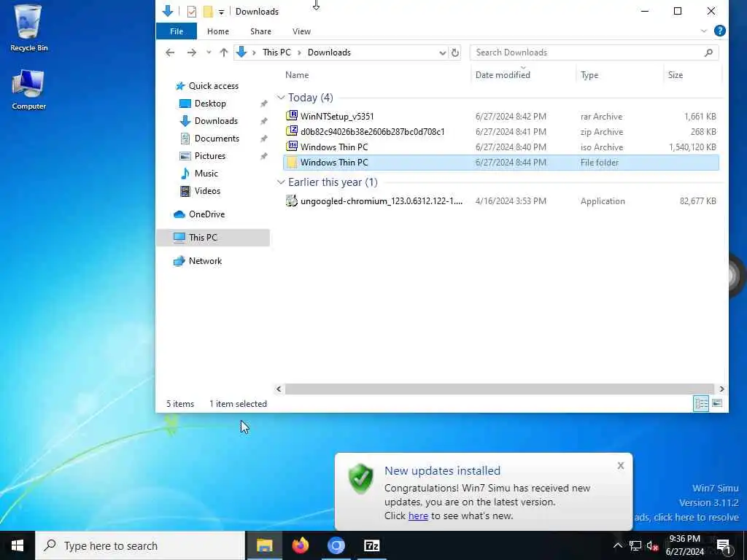Select the Windows Thin PC file folder
Image resolution: width=747 pixels, height=560 pixels.
(500, 163)
